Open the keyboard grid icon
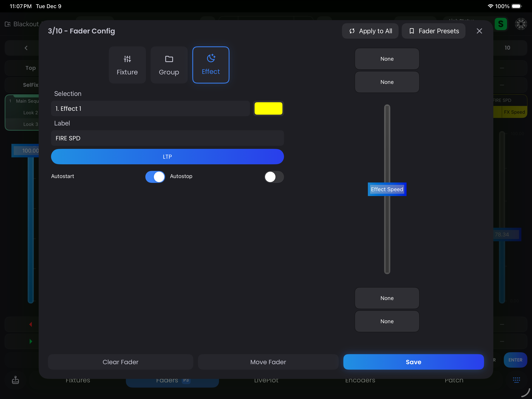The width and height of the screenshot is (532, 399). click(x=516, y=380)
